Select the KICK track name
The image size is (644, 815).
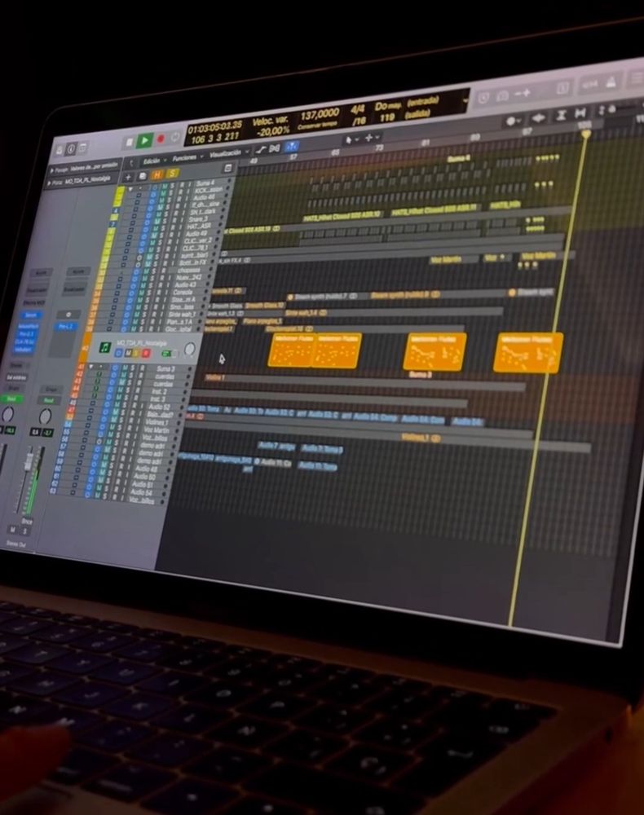point(209,190)
